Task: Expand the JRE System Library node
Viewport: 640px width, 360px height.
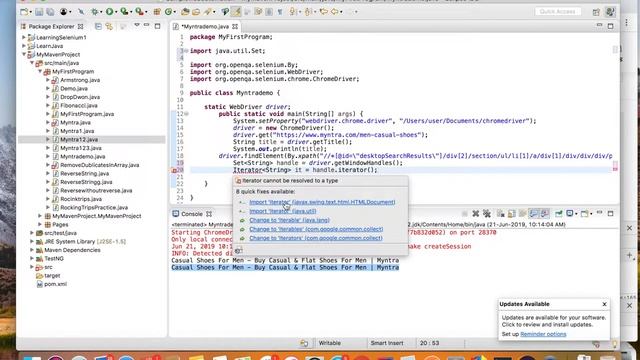Action: pos(32,241)
